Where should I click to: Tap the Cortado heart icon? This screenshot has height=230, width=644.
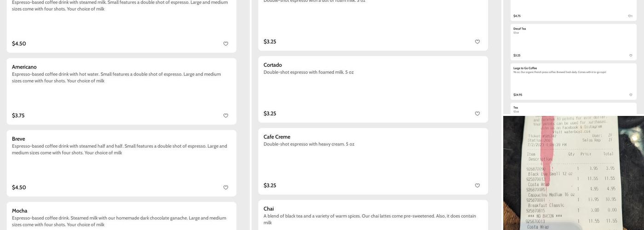[x=477, y=114]
